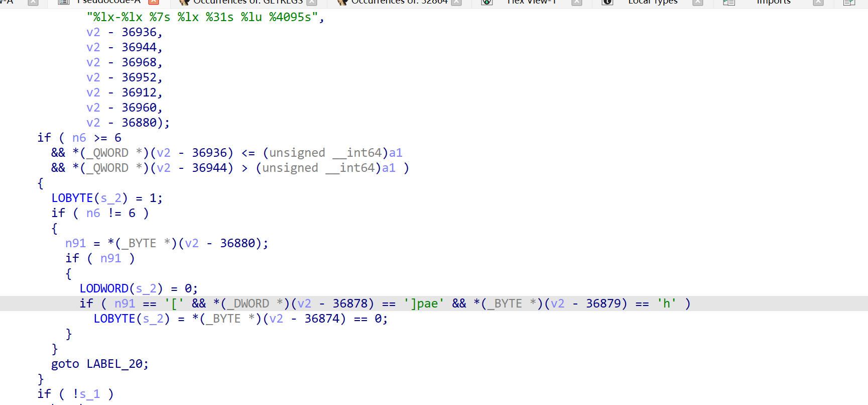This screenshot has height=405, width=868.
Task: Click the ']pae' literal
Action: (x=424, y=303)
